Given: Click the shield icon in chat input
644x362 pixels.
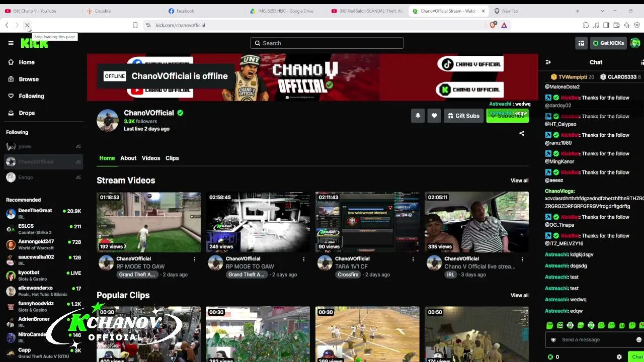Looking at the screenshot, I should pyautogui.click(x=553, y=340).
